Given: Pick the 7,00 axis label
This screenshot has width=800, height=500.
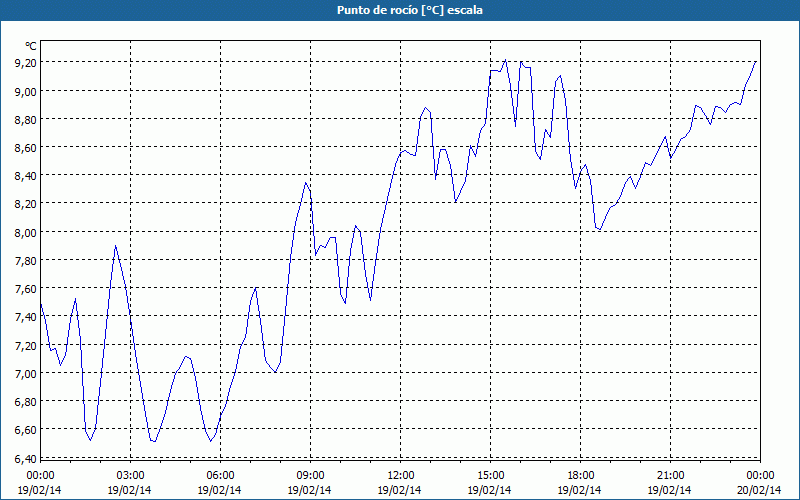Looking at the screenshot, I should (x=26, y=373).
